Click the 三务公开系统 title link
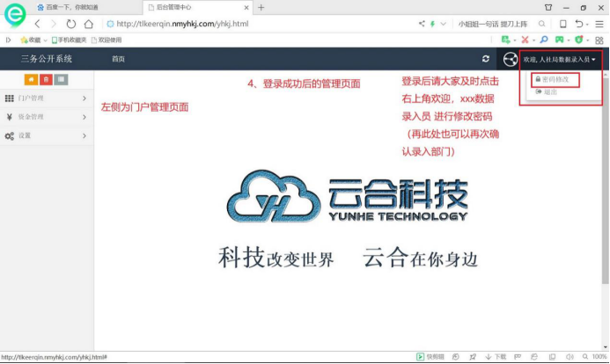The image size is (610, 364). point(47,59)
